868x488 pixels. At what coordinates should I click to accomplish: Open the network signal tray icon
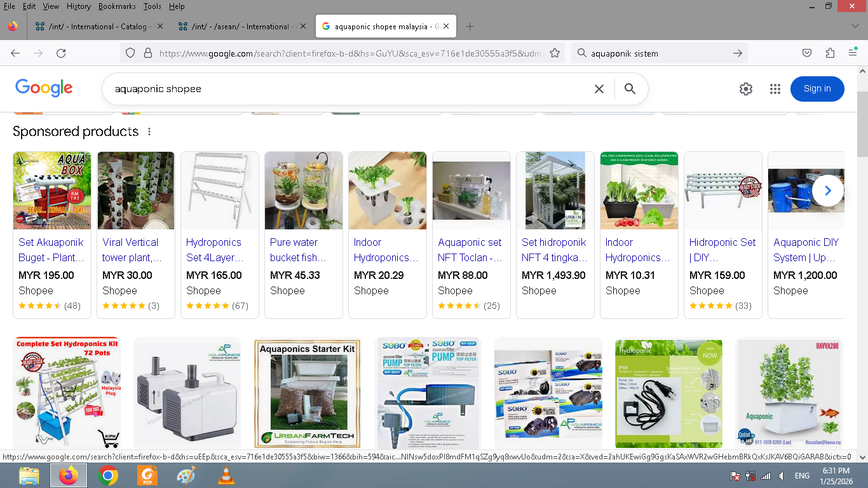[x=766, y=476]
